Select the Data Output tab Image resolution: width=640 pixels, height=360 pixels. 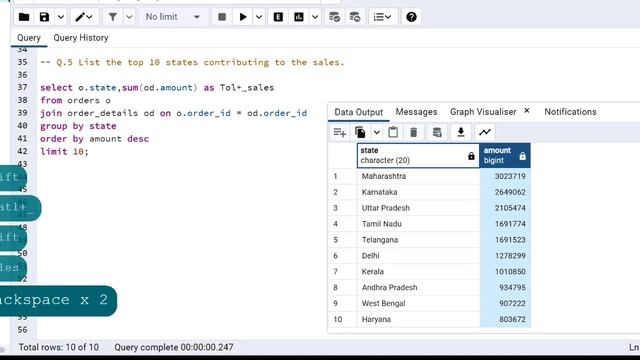coord(358,112)
